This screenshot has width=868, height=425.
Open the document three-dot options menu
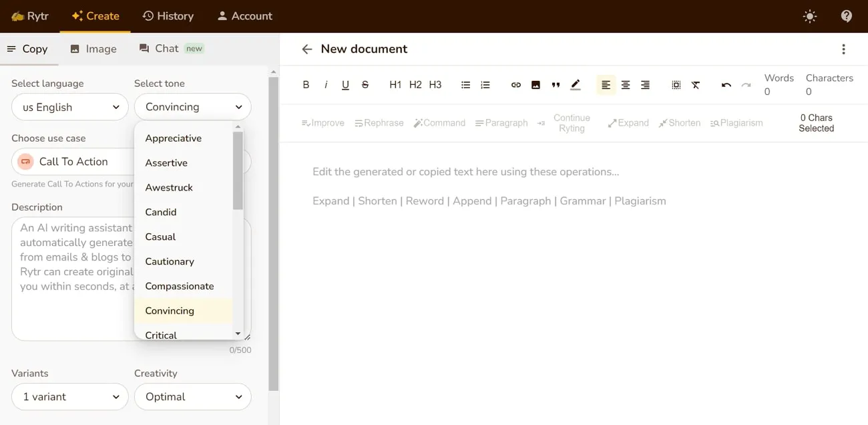pos(843,49)
